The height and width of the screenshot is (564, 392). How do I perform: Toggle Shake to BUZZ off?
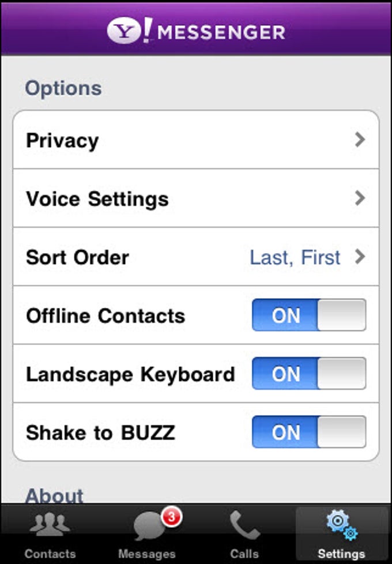(x=309, y=433)
